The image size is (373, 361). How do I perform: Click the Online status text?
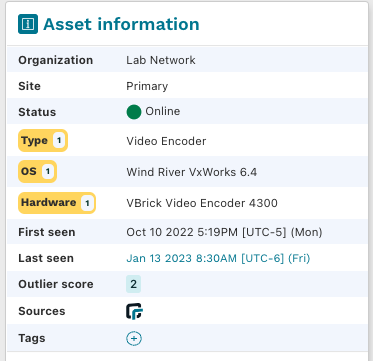click(x=163, y=111)
